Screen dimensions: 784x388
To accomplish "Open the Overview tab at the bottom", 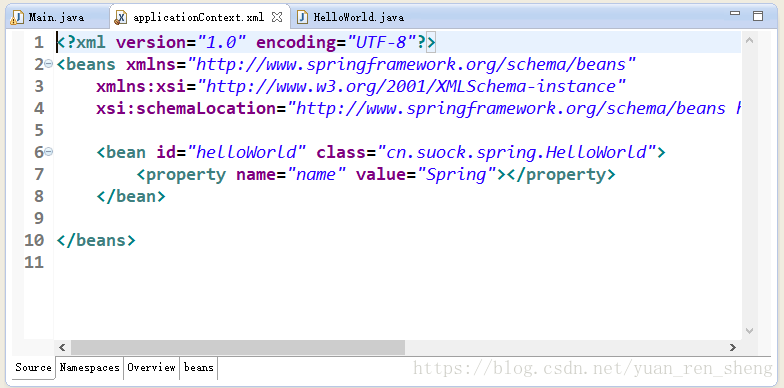I will (151, 368).
